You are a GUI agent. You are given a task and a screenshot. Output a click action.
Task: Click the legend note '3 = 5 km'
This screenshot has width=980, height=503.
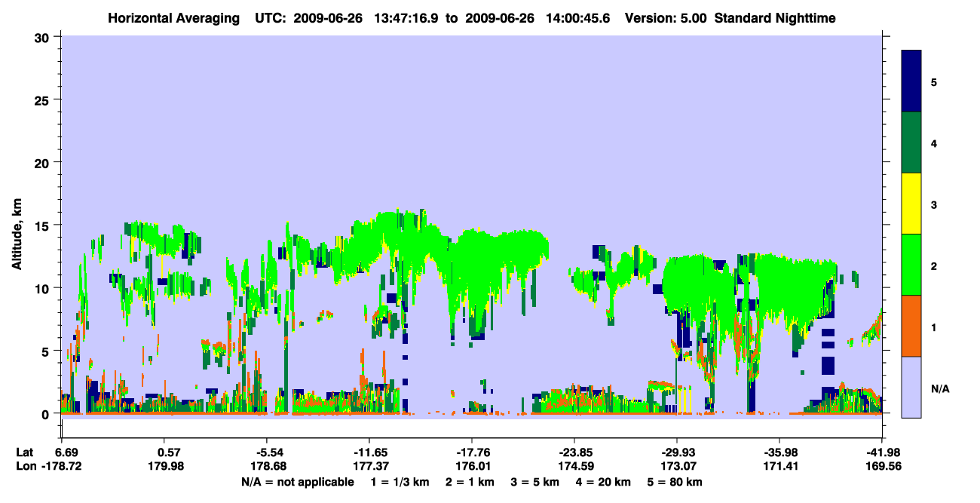(536, 482)
